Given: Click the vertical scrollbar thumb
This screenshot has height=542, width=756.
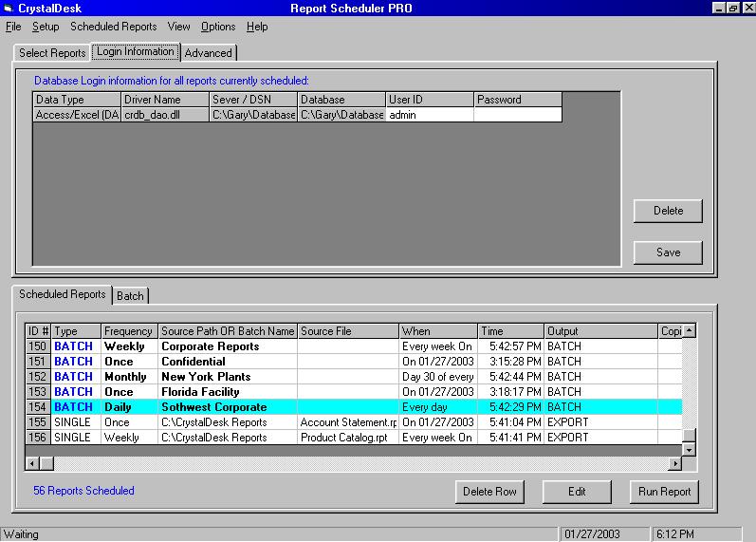Looking at the screenshot, I should (690, 435).
